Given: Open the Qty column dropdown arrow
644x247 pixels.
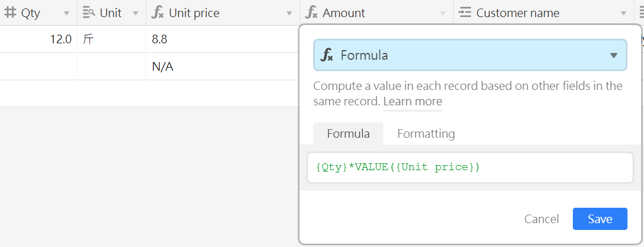Looking at the screenshot, I should (67, 14).
